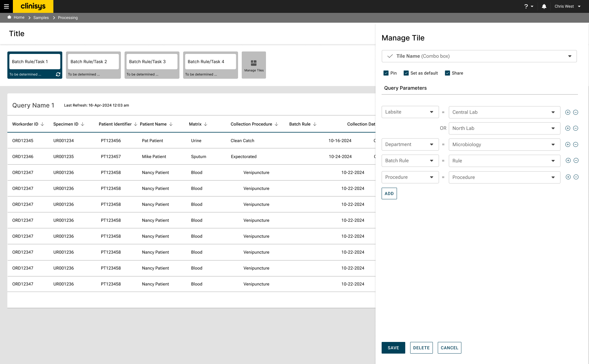Open the Tile Name combo box
The image size is (589, 364).
479,56
